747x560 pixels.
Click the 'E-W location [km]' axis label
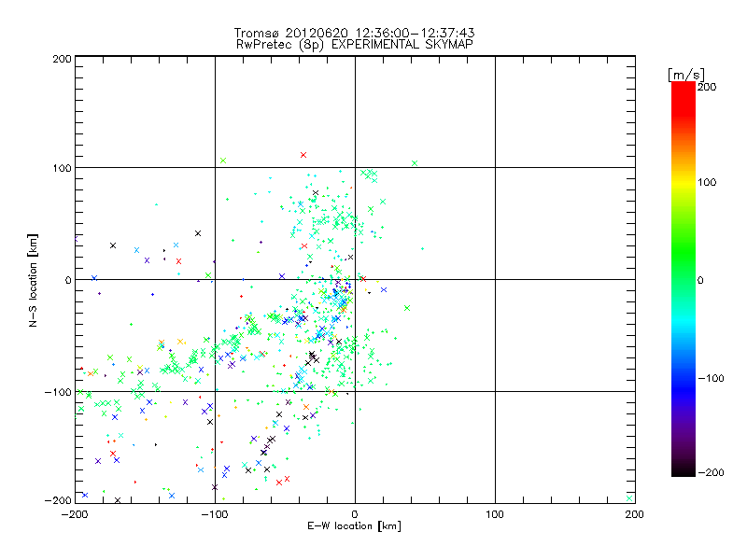[354, 525]
